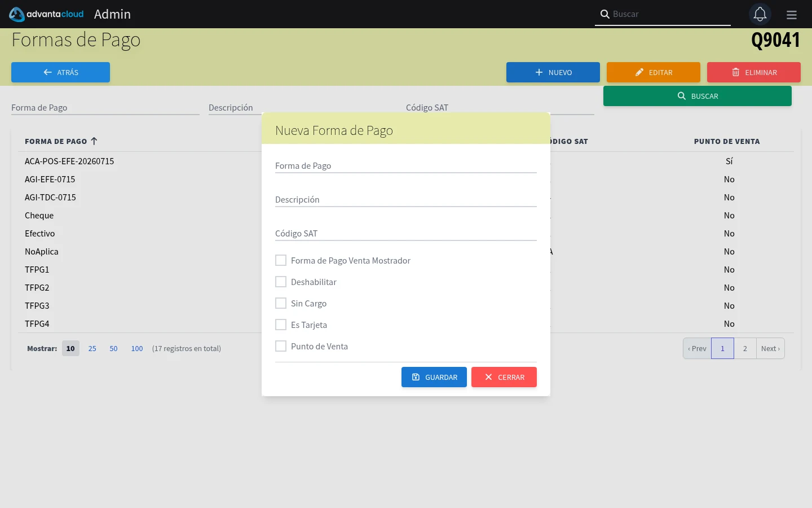This screenshot has width=812, height=508.
Task: Focus the Código SAT field in dialog
Action: 406,233
